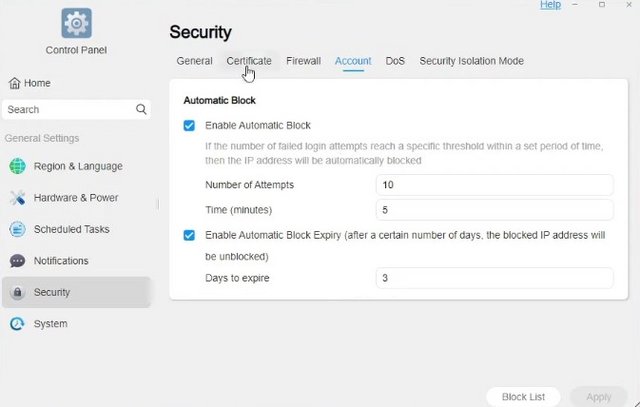This screenshot has height=407, width=640.
Task: Open the Help link
Action: click(550, 5)
